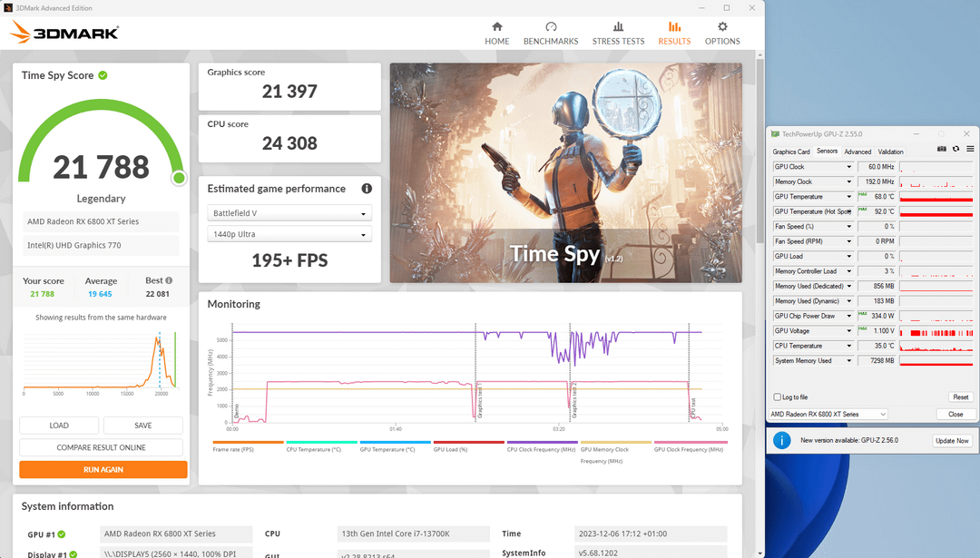Screen dimensions: 980x558
Task: Click the Time Spy preview image
Action: [565, 172]
